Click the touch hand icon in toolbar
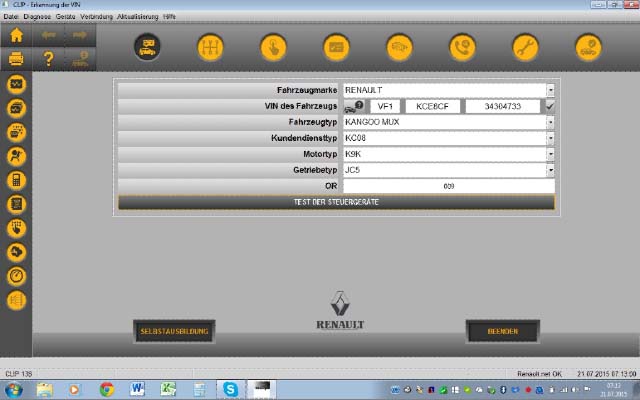Image resolution: width=640 pixels, height=400 pixels. (x=273, y=47)
